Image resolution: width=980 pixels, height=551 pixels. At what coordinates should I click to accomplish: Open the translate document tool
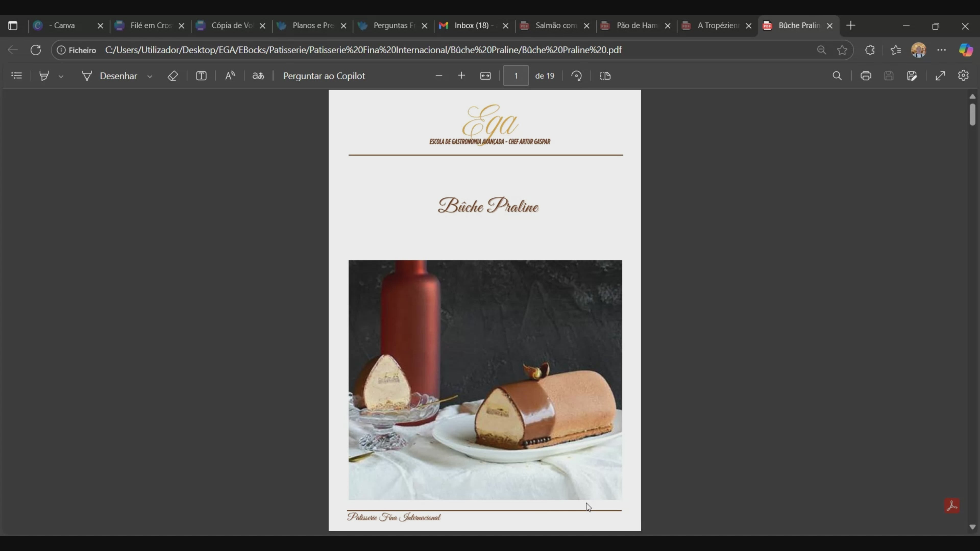[258, 76]
